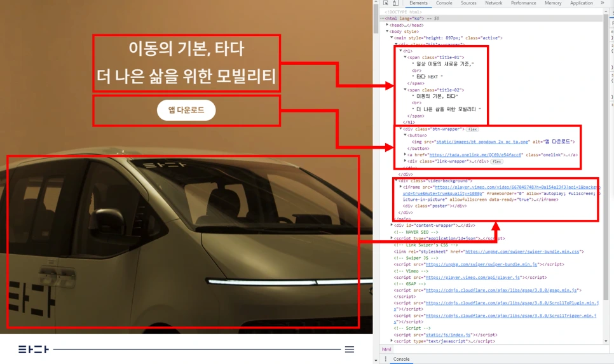Expand the text/javascript script node

[391, 341]
